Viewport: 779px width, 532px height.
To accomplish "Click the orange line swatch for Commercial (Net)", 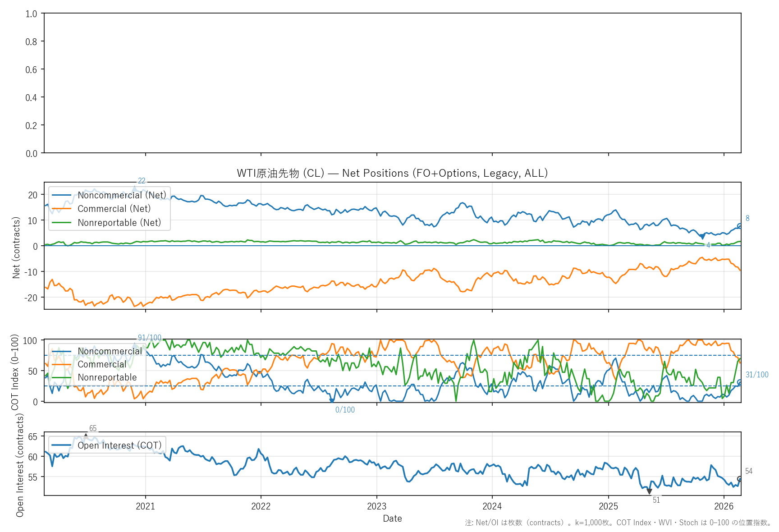I will (62, 209).
